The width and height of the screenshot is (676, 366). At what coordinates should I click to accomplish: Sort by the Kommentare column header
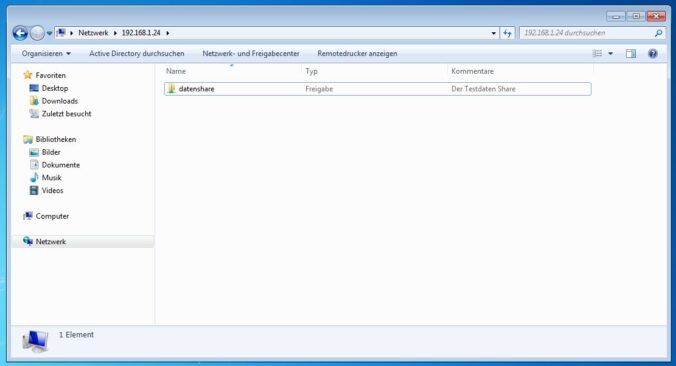(472, 71)
